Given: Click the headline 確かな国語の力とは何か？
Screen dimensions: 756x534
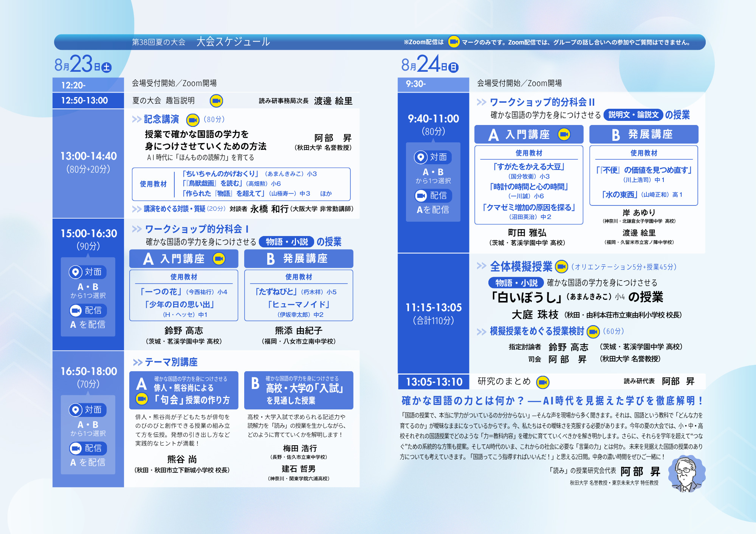Looking at the screenshot, I should pos(463,401).
